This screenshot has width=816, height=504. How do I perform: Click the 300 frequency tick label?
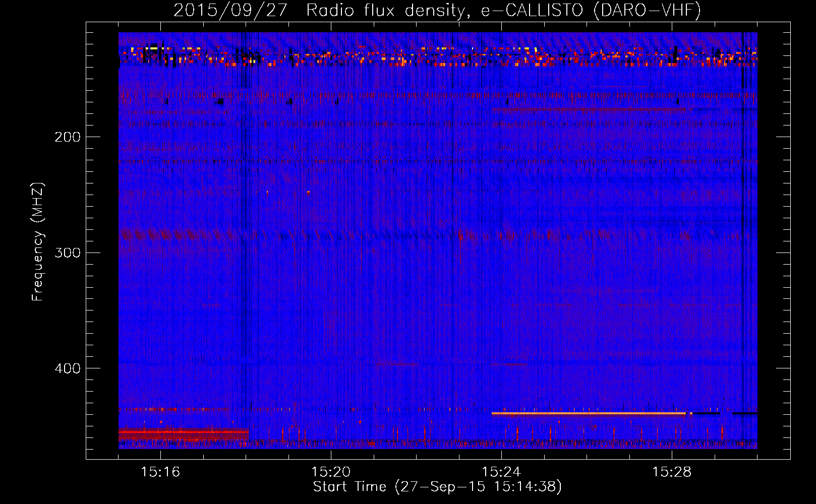[68, 253]
